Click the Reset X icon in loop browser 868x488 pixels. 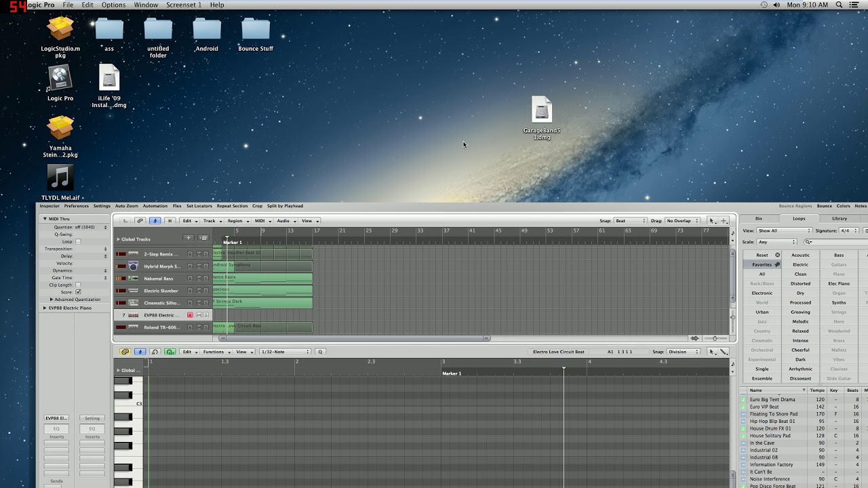(777, 255)
